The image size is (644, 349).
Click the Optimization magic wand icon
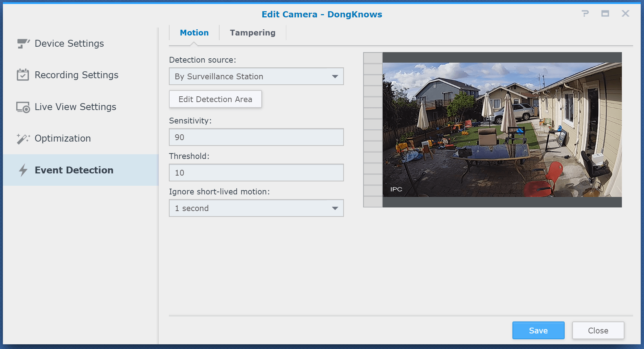click(23, 139)
